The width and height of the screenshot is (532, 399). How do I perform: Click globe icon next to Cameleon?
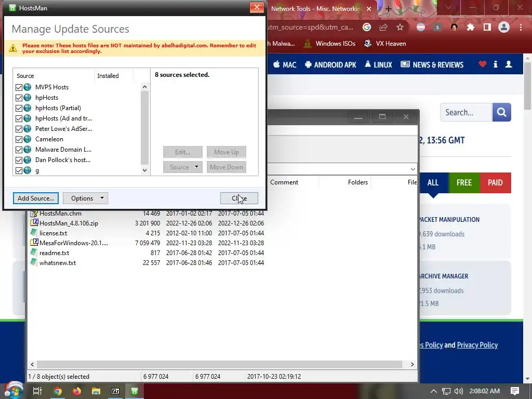pos(28,139)
